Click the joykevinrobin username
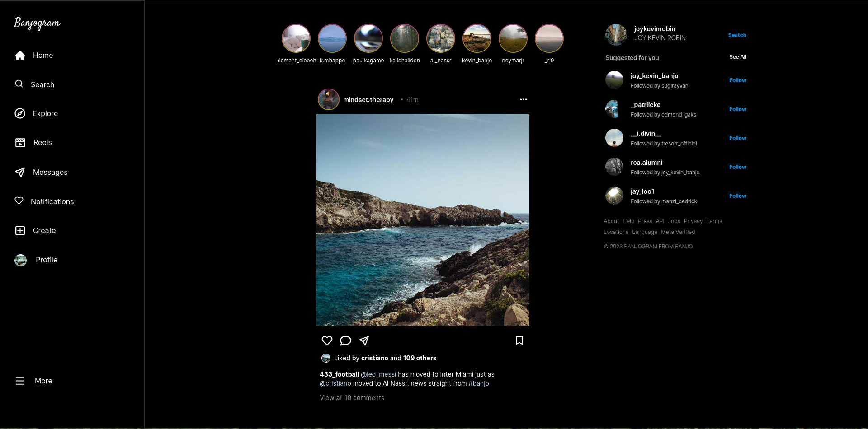Screen dimensions: 868x429 (x=655, y=29)
